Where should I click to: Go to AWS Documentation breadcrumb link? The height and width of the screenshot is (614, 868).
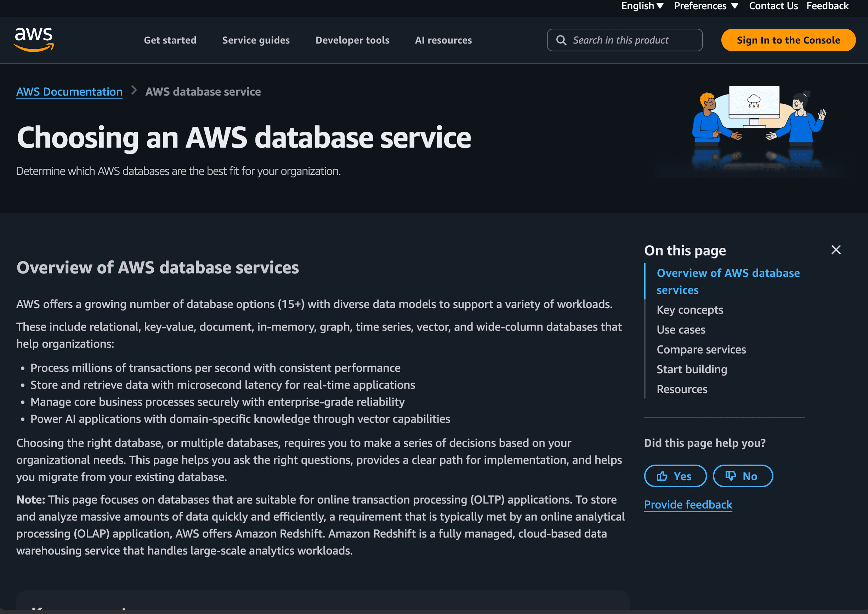click(69, 92)
